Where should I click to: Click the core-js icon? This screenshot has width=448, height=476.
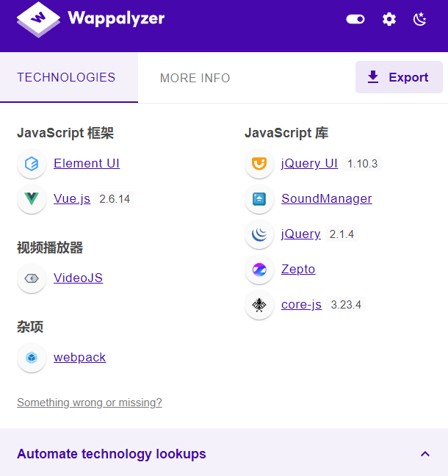coord(259,305)
